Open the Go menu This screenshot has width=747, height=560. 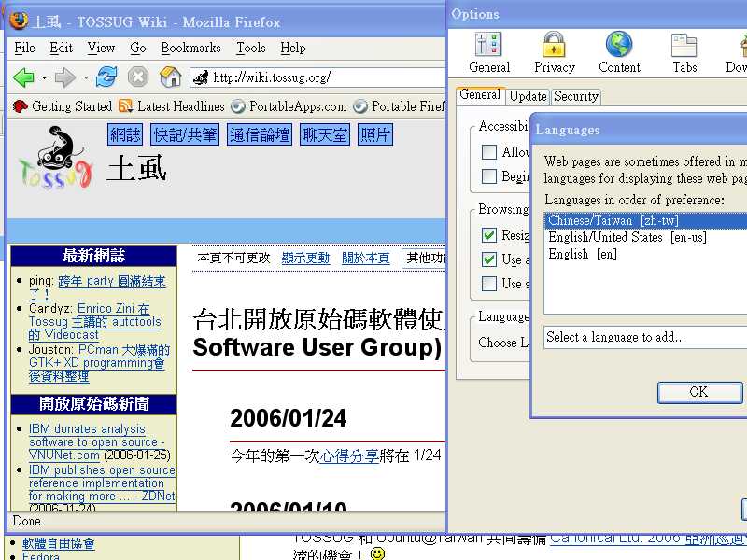coord(137,48)
